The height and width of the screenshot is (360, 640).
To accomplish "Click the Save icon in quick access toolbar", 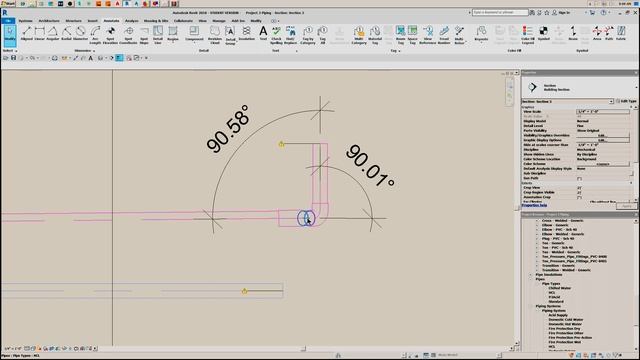I will click(x=13, y=58).
